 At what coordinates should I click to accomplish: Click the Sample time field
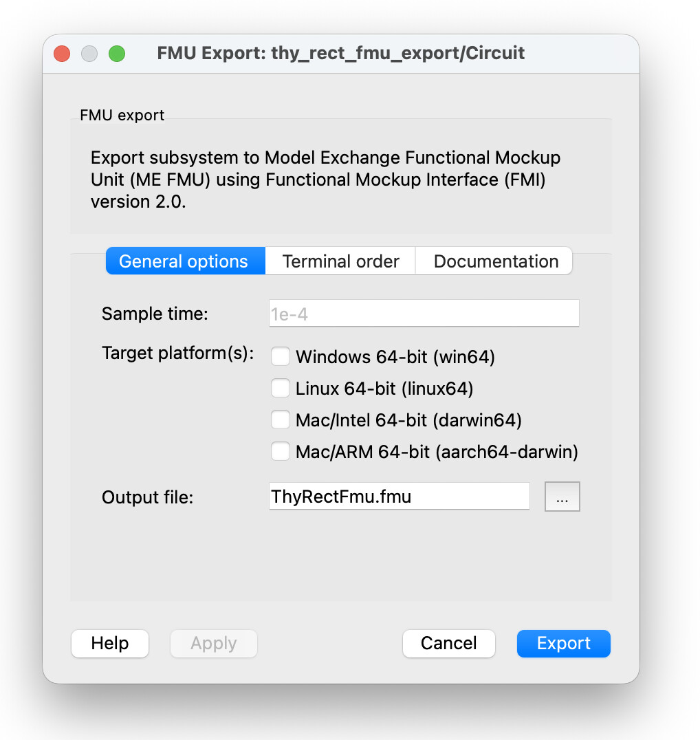pyautogui.click(x=424, y=314)
